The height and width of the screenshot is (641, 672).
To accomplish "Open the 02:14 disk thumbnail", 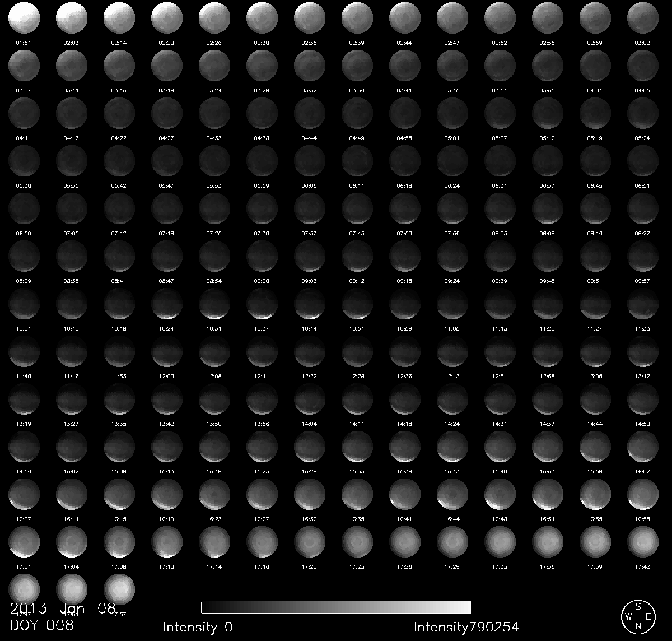I will [119, 18].
